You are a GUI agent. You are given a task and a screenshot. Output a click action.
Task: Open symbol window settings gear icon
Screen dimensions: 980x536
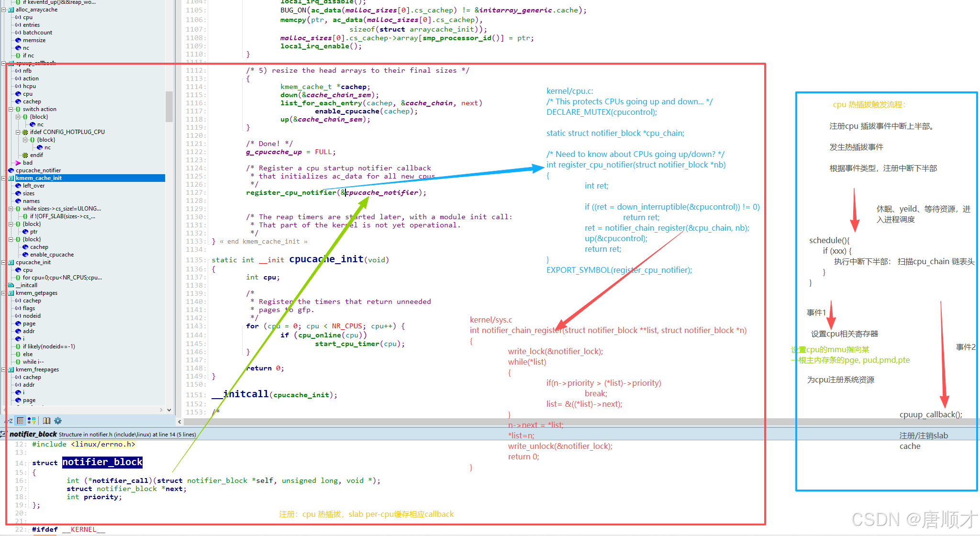point(58,421)
